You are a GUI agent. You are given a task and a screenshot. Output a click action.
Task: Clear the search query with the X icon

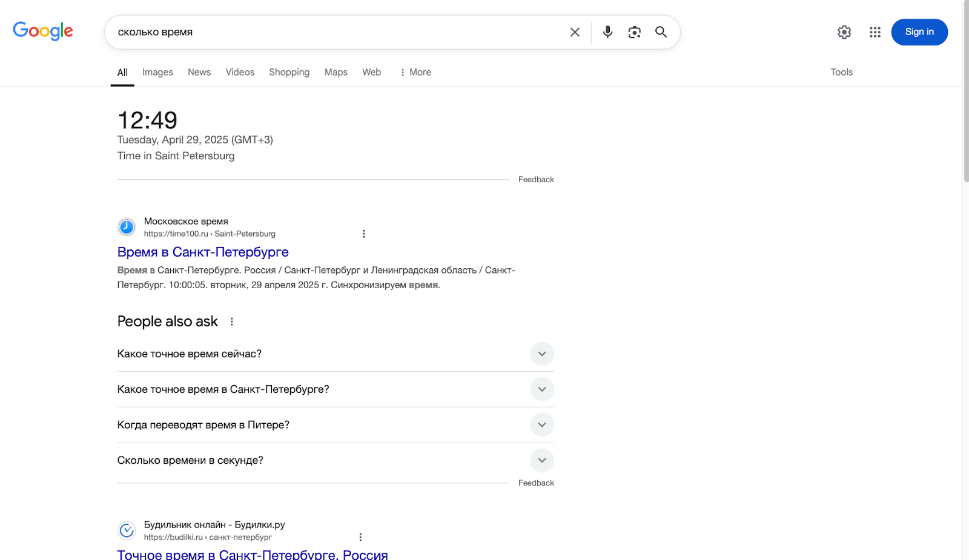point(574,32)
